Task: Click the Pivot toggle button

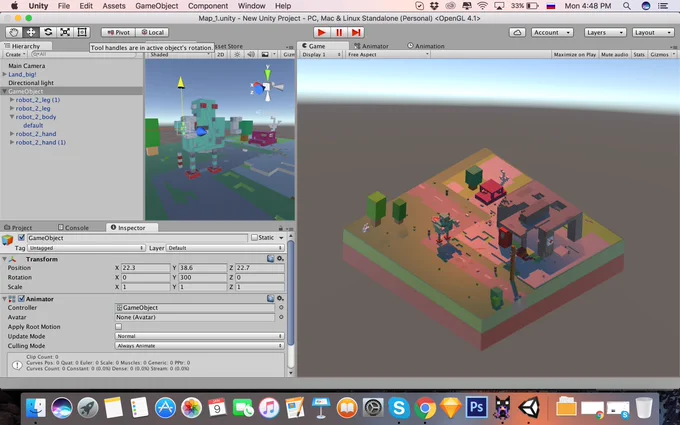Action: point(118,33)
